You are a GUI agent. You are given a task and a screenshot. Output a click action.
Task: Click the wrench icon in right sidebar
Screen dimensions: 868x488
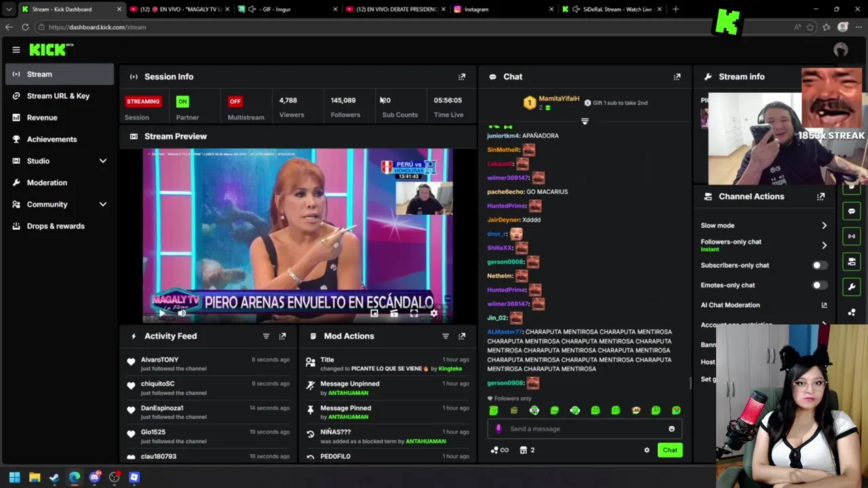(852, 287)
